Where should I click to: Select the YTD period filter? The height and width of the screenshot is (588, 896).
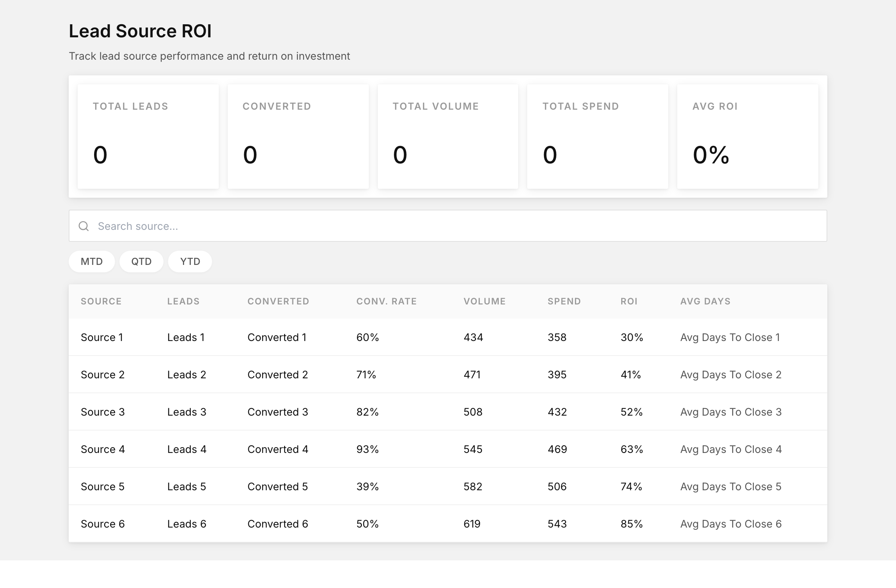pyautogui.click(x=190, y=262)
